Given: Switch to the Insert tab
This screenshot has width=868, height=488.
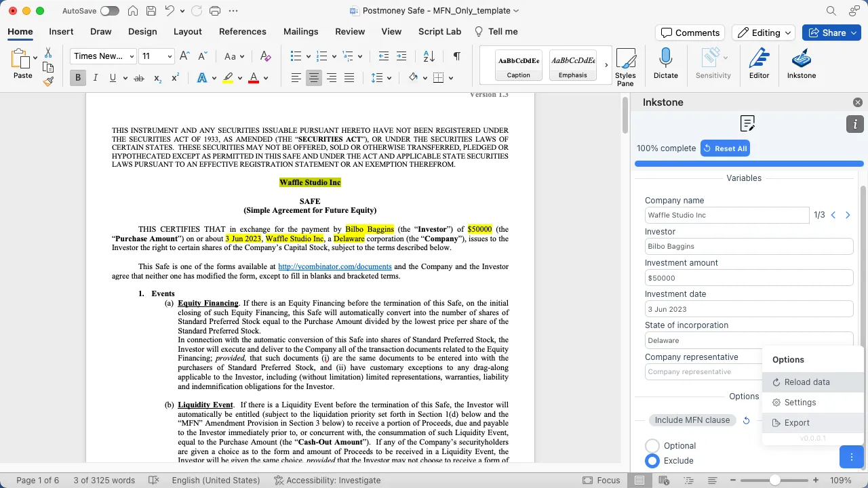Looking at the screenshot, I should tap(61, 31).
